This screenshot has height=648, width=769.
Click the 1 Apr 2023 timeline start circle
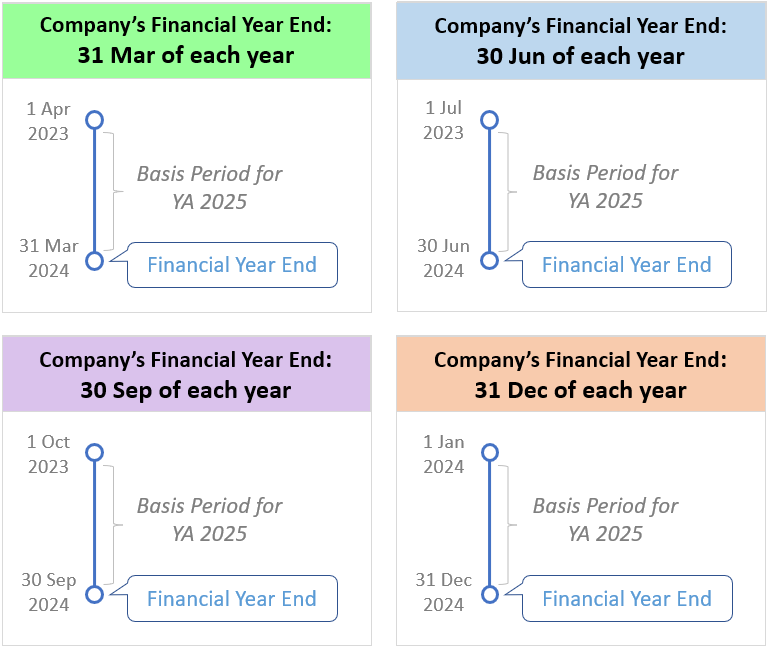click(94, 120)
